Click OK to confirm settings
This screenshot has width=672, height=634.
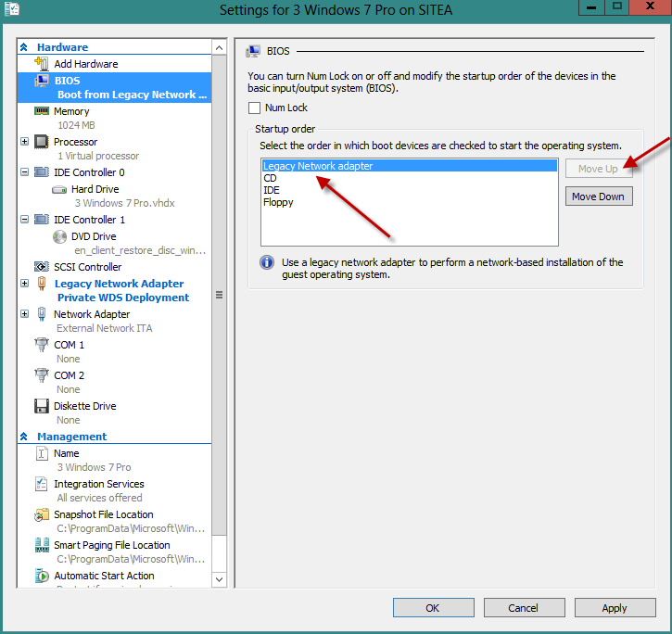point(433,608)
